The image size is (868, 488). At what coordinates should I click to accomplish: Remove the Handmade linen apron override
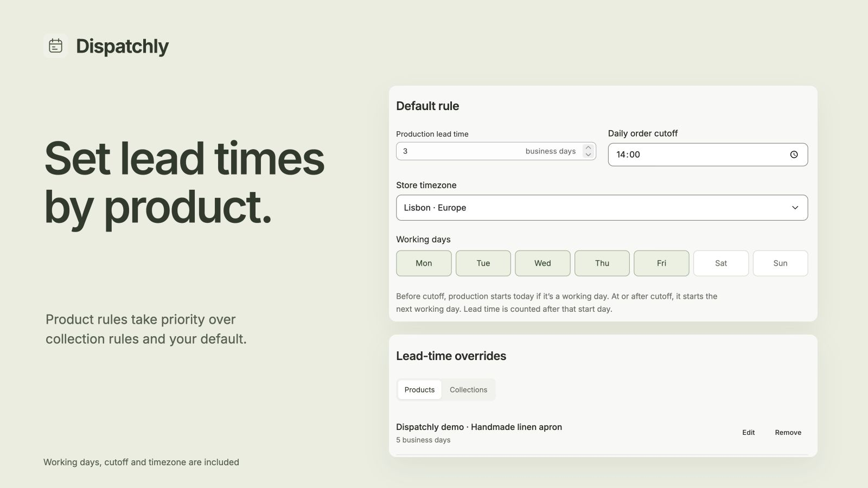(788, 433)
